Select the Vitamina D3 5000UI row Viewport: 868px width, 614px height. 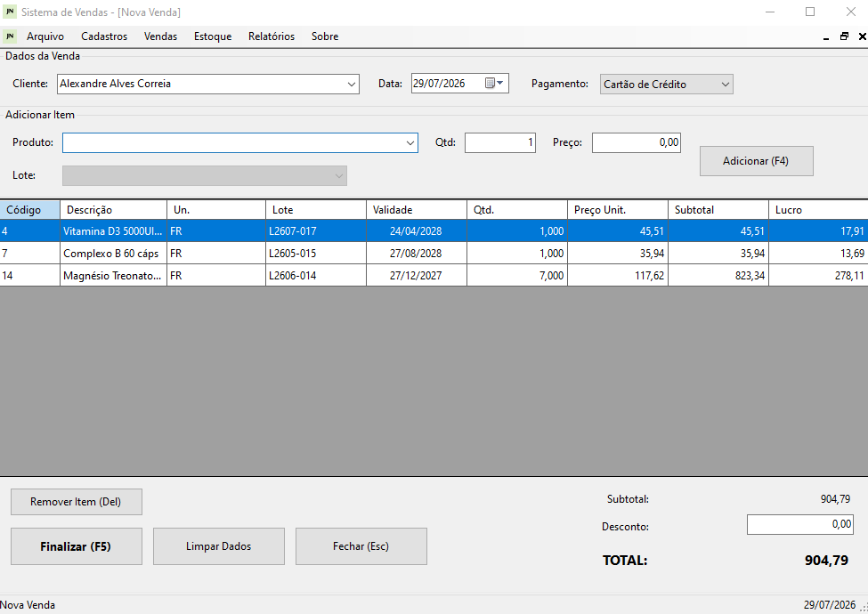(434, 231)
